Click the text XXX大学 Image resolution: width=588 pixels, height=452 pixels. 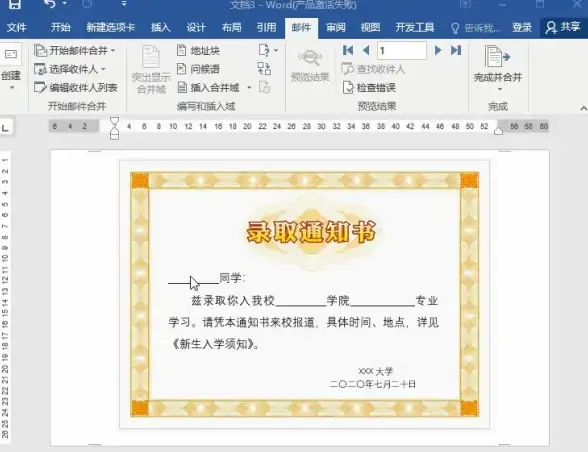click(x=375, y=371)
